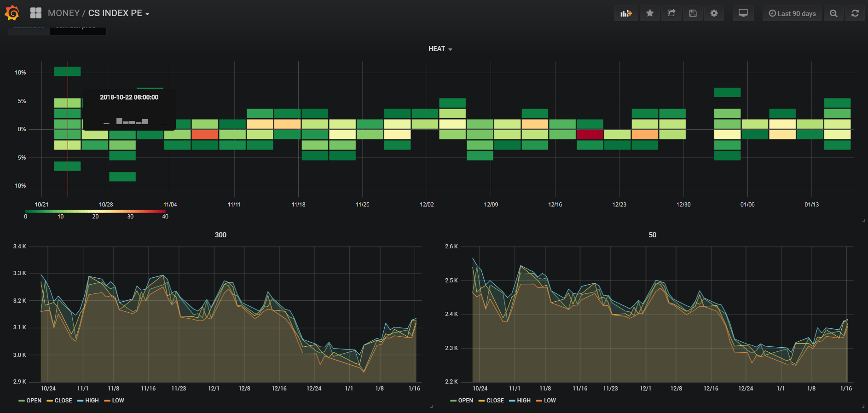Open the 300 panel title menu
The image size is (868, 413).
[x=220, y=235]
